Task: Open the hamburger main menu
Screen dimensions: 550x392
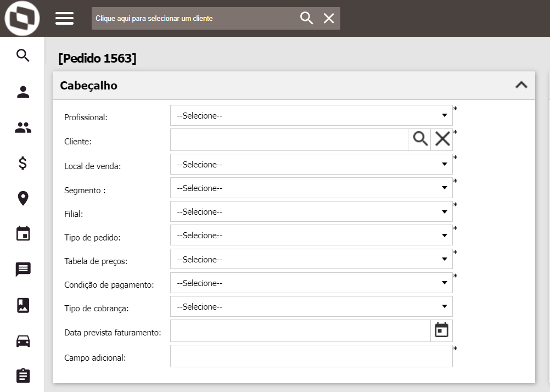Action: point(64,18)
